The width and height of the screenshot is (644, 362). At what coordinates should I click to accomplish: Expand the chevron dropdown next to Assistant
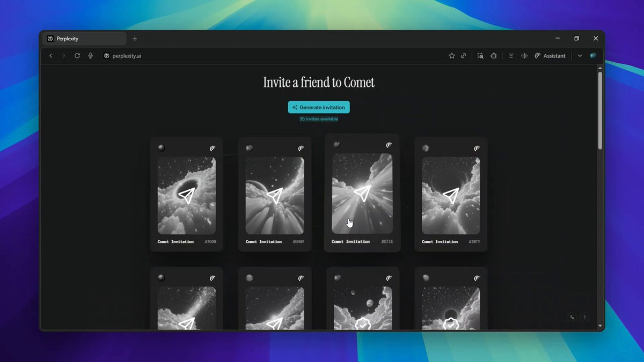(x=580, y=56)
